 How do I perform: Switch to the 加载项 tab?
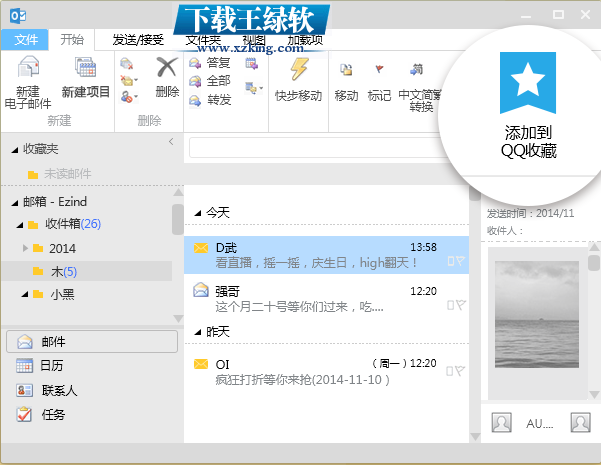click(x=305, y=39)
